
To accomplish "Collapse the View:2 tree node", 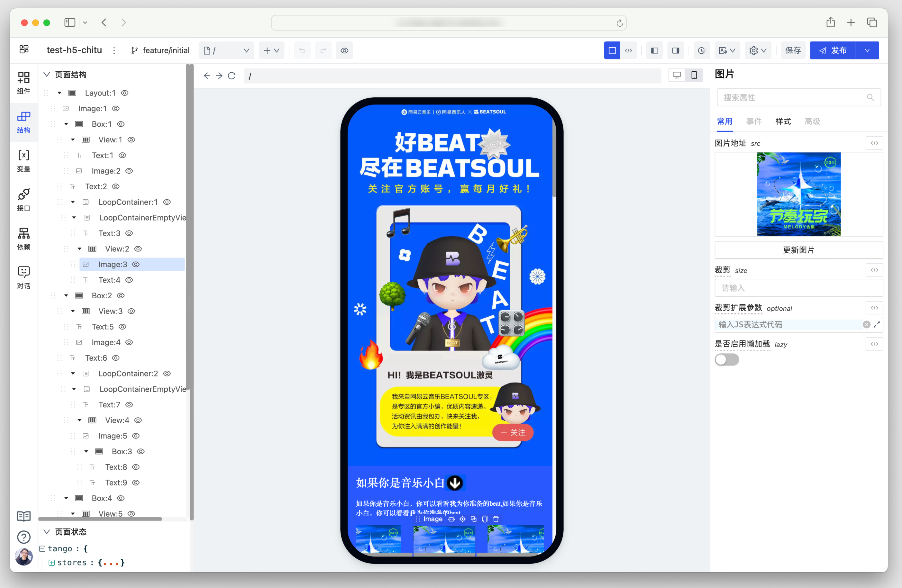I will point(80,249).
